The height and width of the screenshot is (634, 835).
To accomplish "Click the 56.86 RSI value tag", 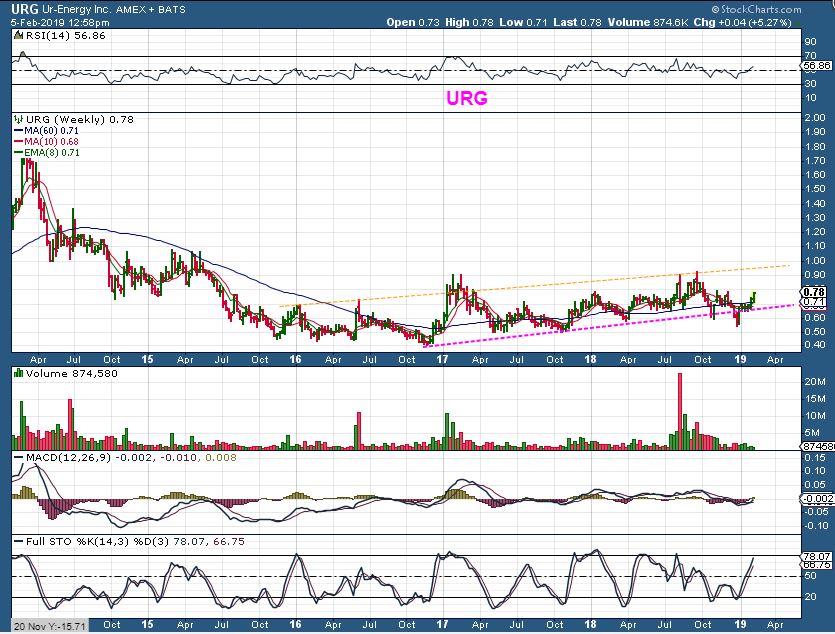I will coord(816,64).
